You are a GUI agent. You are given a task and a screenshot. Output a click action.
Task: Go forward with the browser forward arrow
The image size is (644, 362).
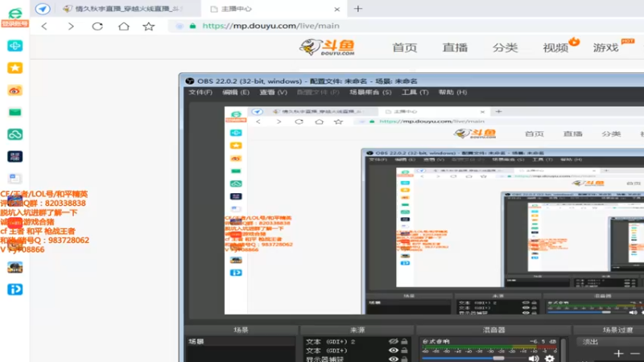(71, 27)
